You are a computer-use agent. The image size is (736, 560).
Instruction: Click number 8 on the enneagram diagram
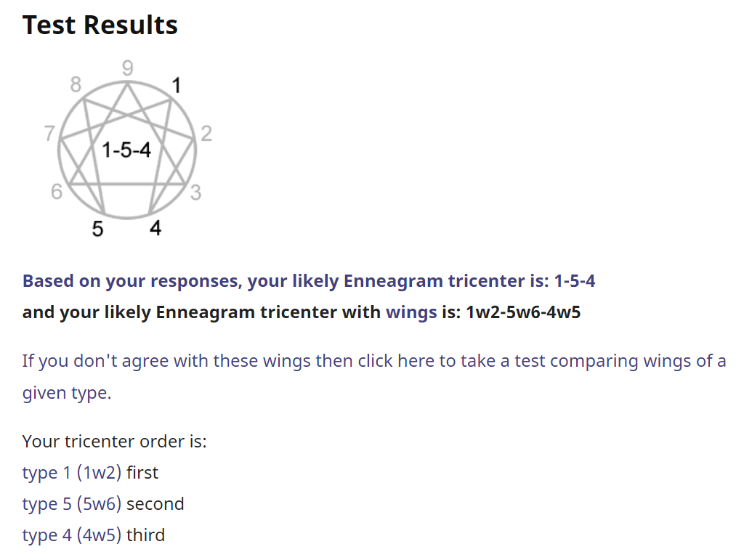coord(76,85)
